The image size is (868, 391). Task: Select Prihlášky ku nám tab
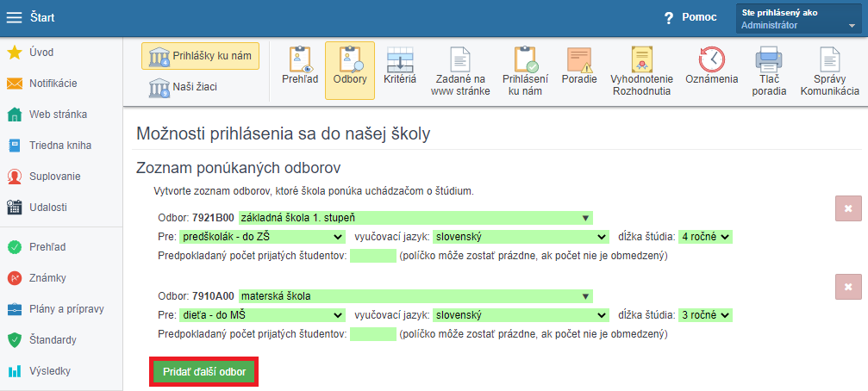click(x=200, y=56)
